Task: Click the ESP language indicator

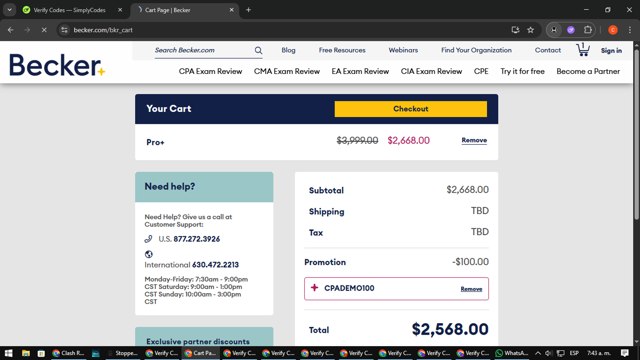Action: coord(574,353)
